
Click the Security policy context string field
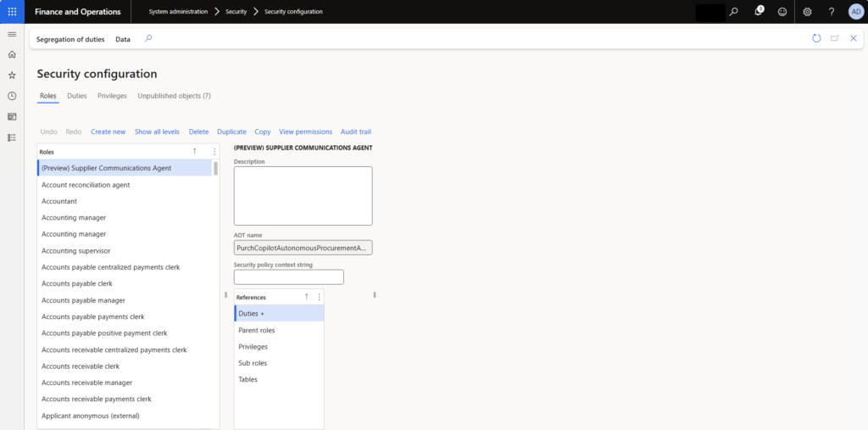tap(288, 277)
